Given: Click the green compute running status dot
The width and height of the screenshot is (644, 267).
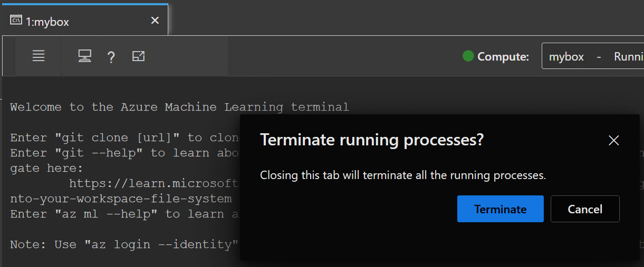Looking at the screenshot, I should tap(468, 56).
